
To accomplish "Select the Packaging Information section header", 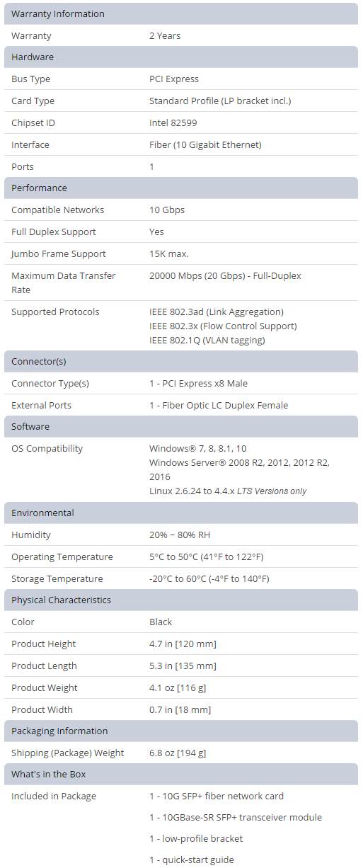I will 181,731.
